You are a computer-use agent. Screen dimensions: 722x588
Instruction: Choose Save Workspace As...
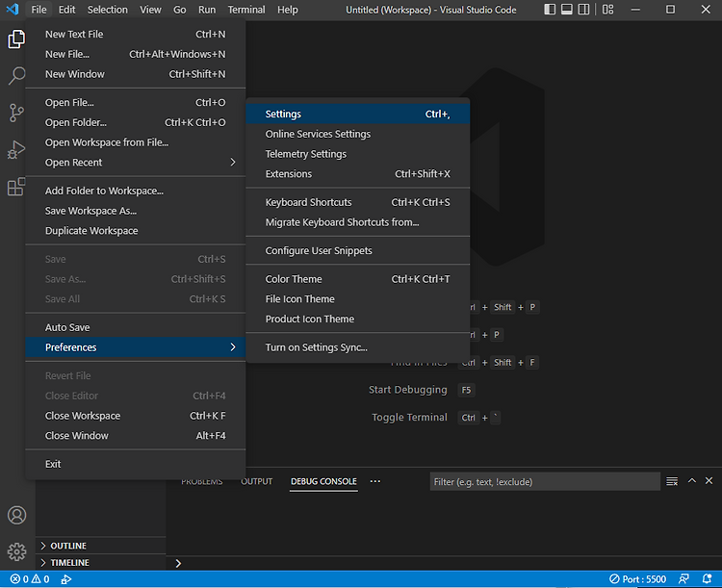tap(136, 211)
